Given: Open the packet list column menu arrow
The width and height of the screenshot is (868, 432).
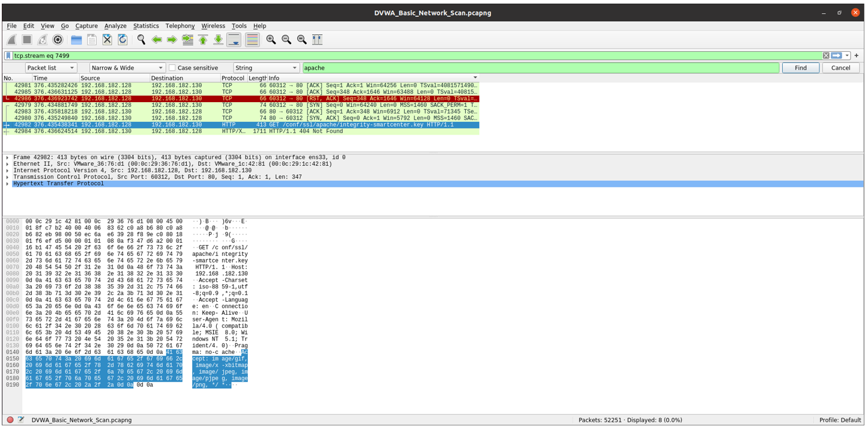Looking at the screenshot, I should pos(475,78).
